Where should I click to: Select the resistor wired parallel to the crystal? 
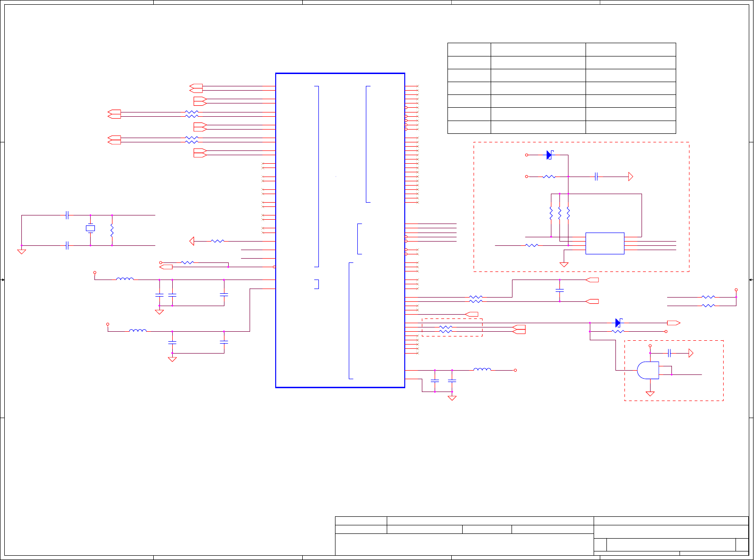pos(112,231)
